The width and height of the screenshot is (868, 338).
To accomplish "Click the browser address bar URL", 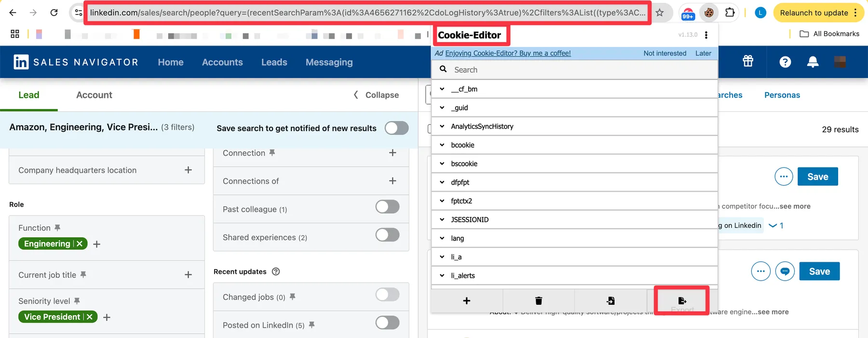I will point(367,13).
